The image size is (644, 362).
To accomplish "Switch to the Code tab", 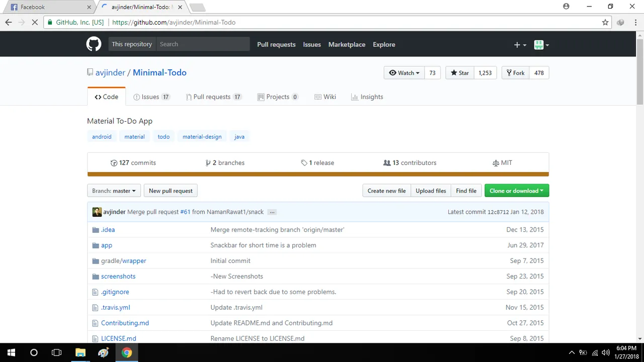I will [x=107, y=97].
